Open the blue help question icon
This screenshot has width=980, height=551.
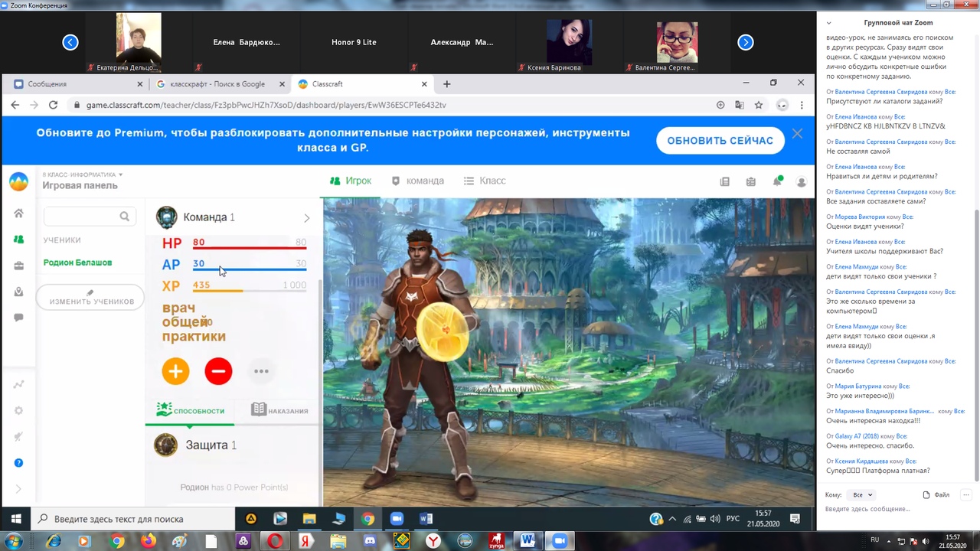18,463
